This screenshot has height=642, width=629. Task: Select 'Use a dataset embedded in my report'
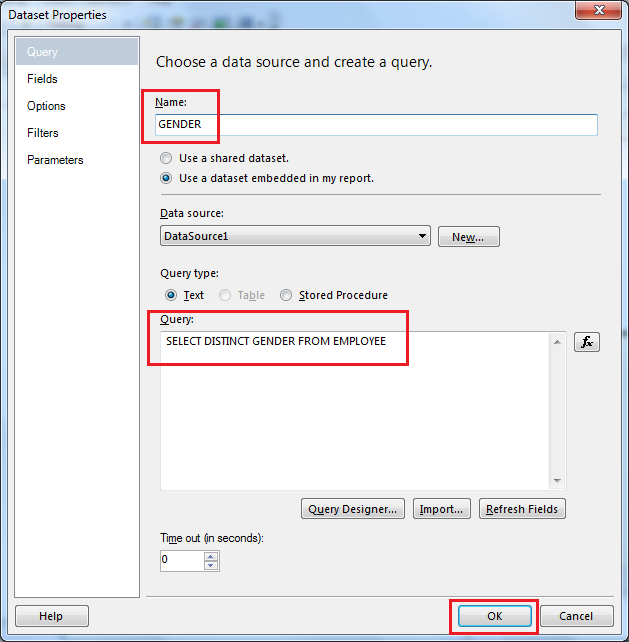tap(166, 178)
